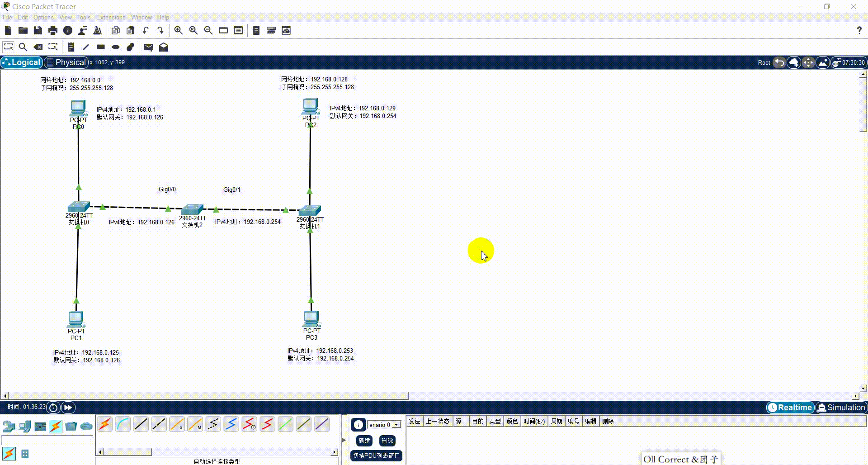Select the Resize Shape tool
This screenshot has width=868, height=465.
53,47
